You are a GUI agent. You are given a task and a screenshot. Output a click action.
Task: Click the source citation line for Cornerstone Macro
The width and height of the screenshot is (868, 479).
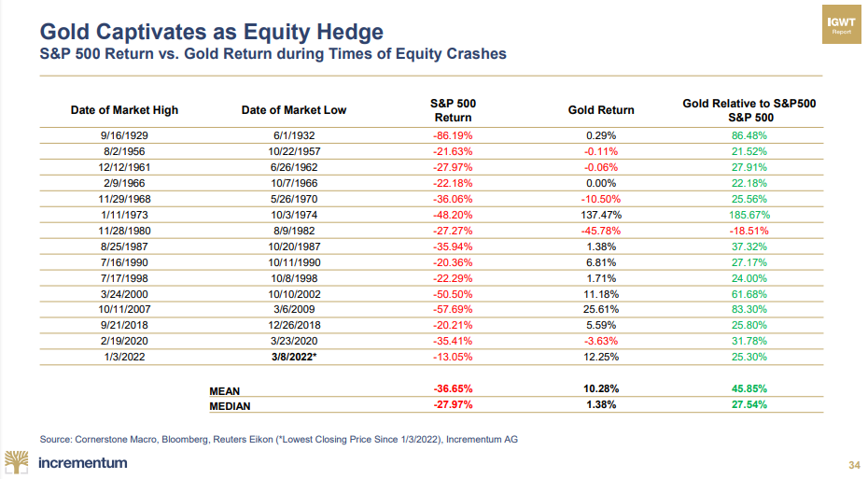pos(279,438)
